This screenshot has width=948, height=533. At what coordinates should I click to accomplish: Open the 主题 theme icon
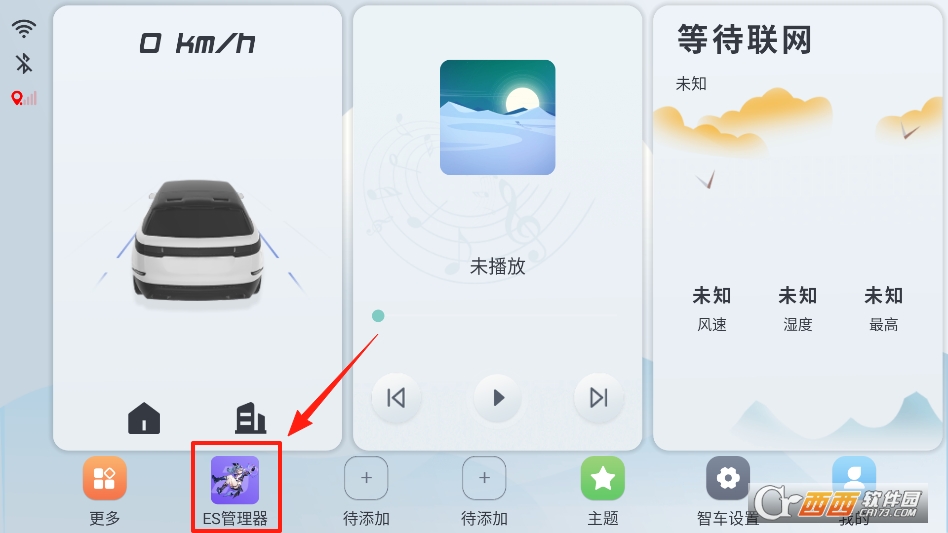[603, 478]
